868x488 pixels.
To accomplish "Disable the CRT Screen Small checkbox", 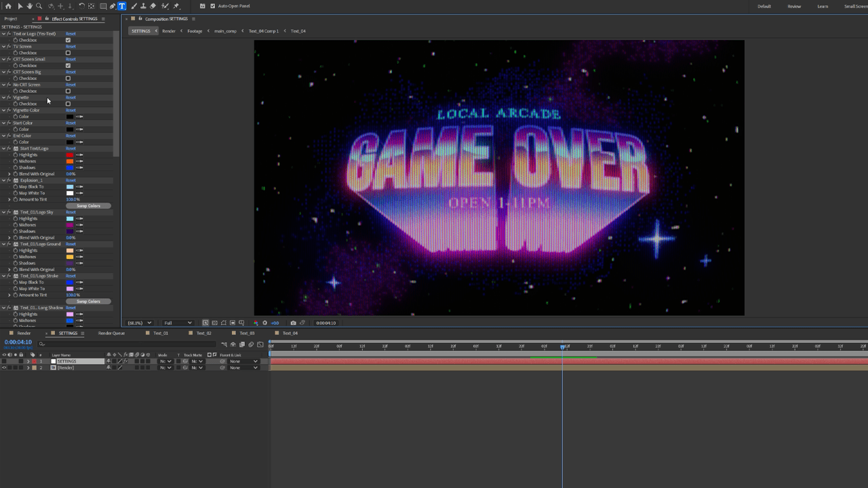I will (x=68, y=65).
